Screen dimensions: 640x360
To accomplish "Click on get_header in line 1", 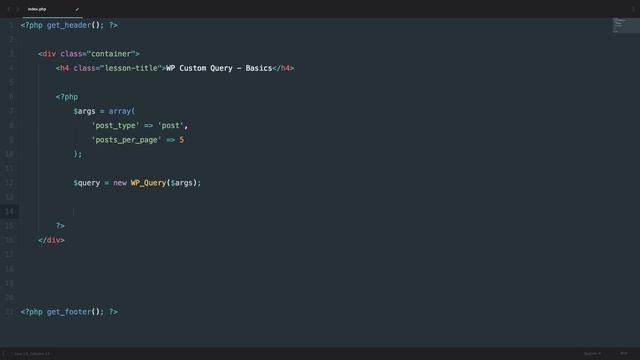I will [69, 25].
